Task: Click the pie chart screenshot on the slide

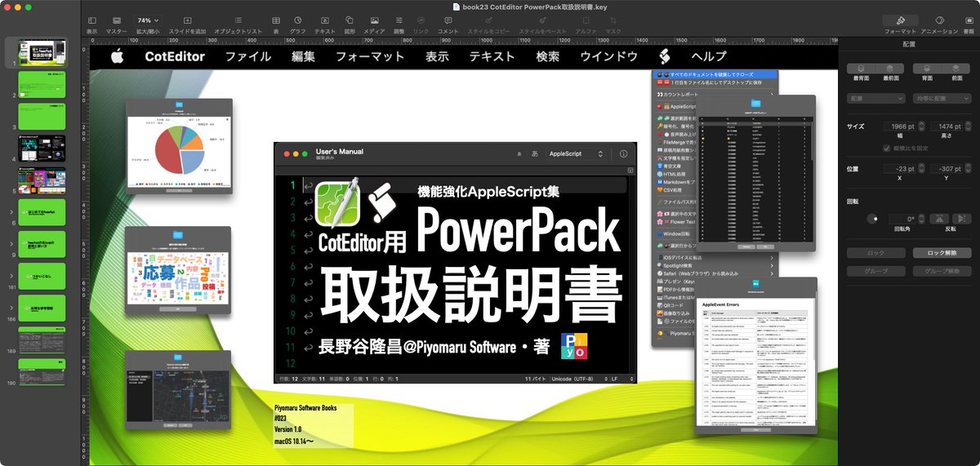Action: (x=179, y=148)
